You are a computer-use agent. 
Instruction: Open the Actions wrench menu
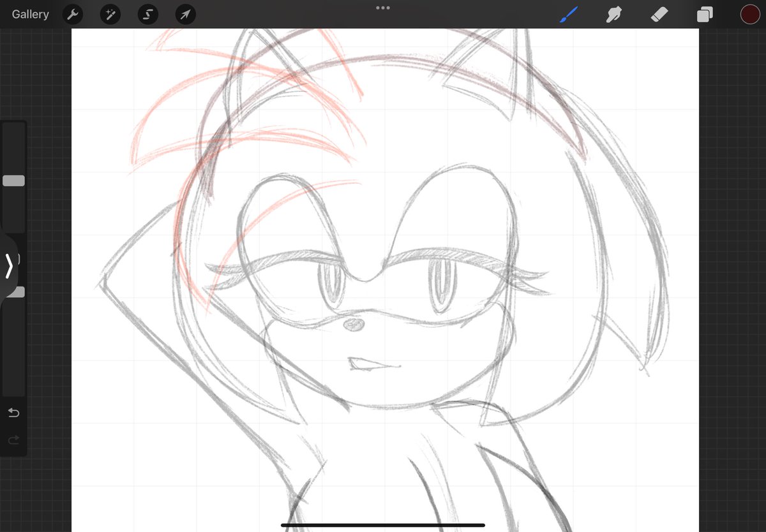tap(73, 14)
